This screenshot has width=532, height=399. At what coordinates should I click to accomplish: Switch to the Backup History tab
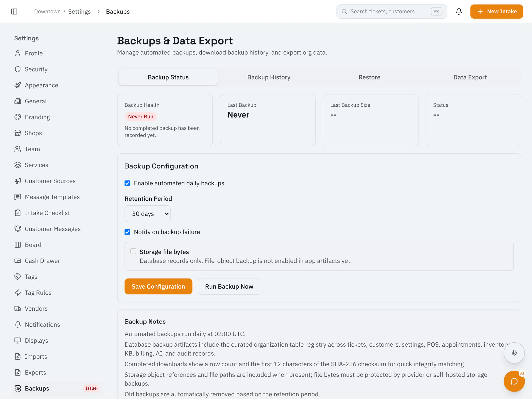pos(269,77)
